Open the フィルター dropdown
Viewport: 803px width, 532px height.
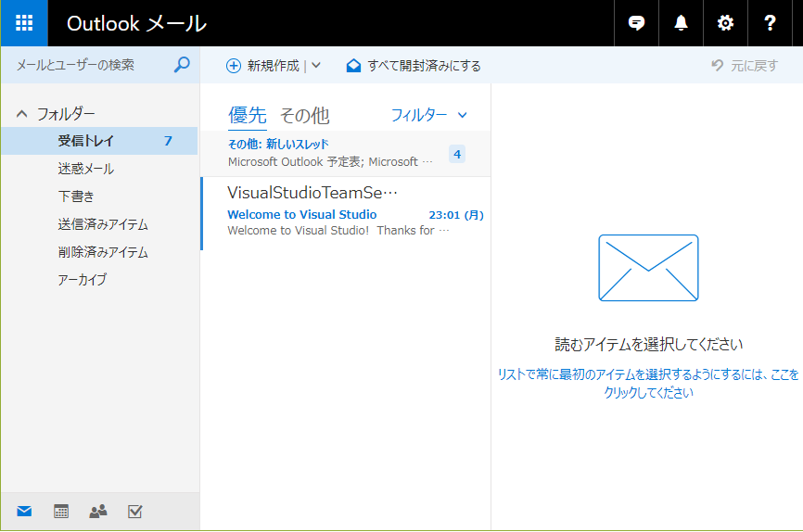pos(429,115)
